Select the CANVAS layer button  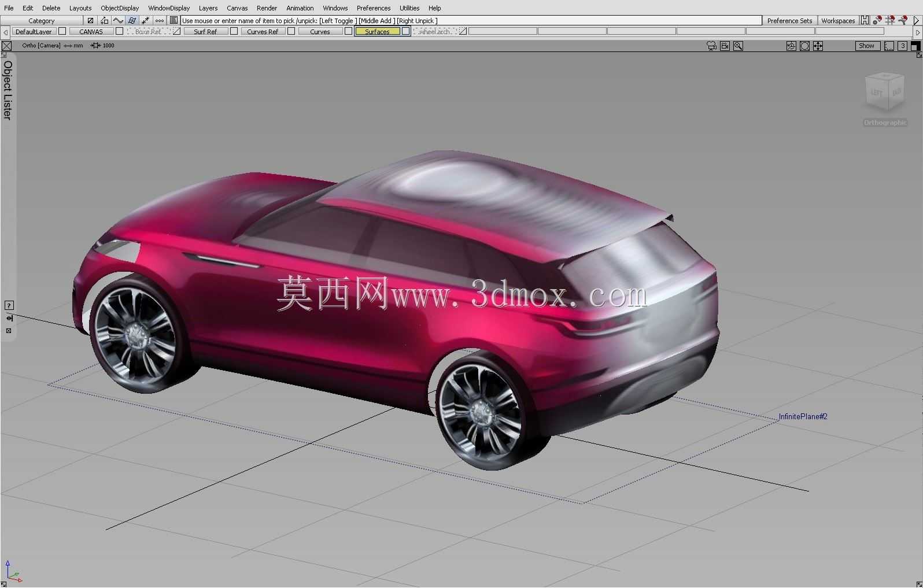pyautogui.click(x=91, y=31)
